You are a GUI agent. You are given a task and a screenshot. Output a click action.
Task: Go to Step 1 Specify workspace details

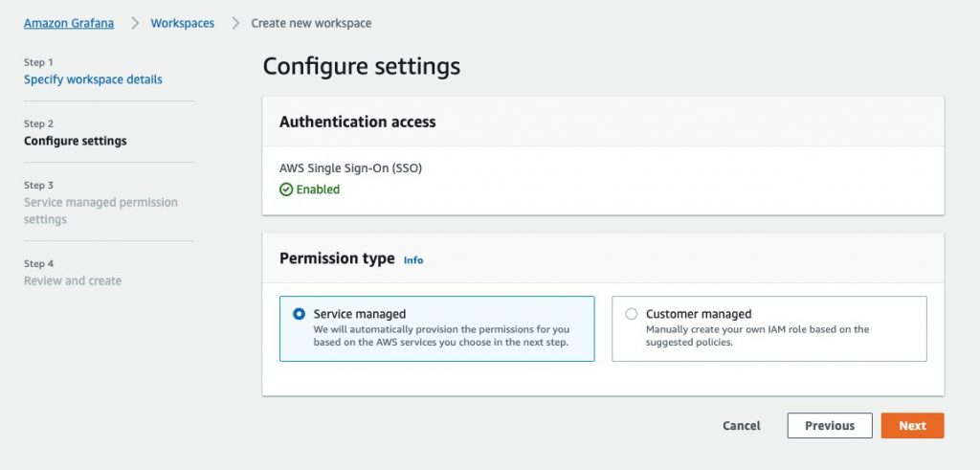[x=93, y=79]
